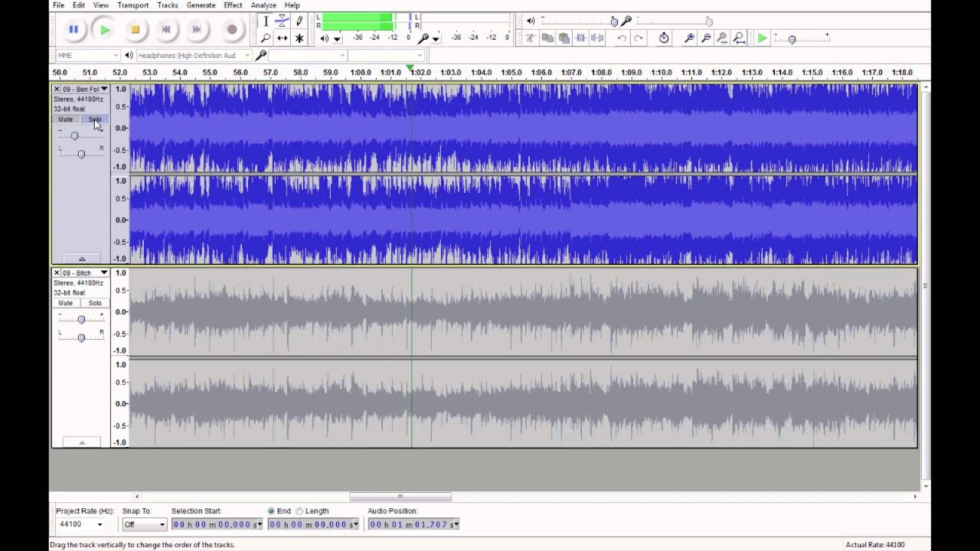
Task: Open the Generate menu
Action: point(201,5)
